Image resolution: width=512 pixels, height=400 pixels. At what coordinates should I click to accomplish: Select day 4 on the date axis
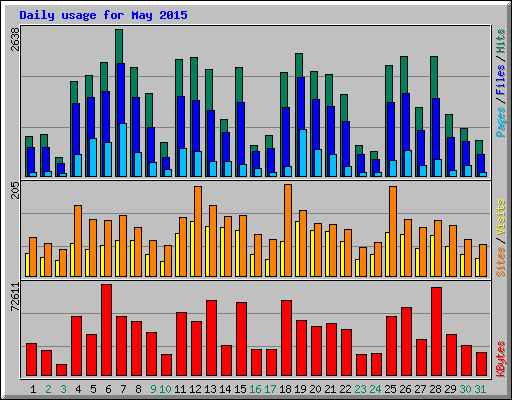click(x=78, y=389)
